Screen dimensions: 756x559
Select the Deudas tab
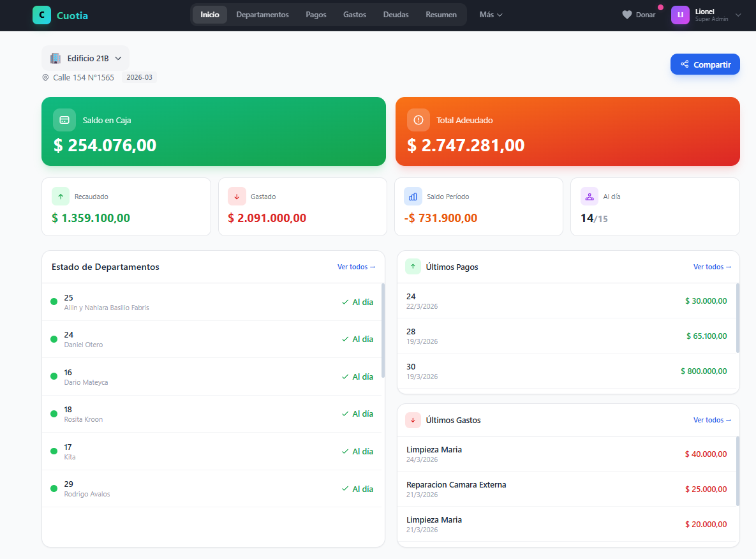point(396,15)
